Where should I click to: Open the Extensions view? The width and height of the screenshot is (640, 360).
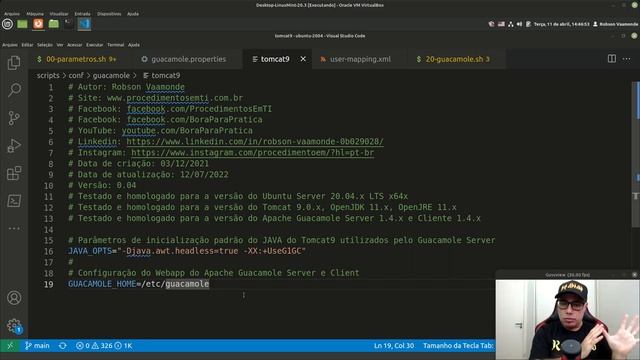coord(14,173)
